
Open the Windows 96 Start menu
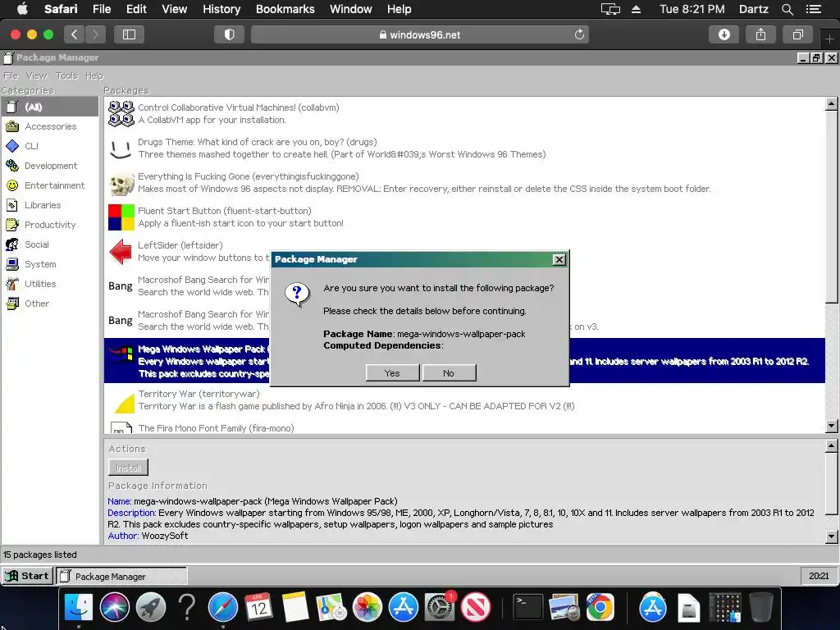pyautogui.click(x=27, y=576)
